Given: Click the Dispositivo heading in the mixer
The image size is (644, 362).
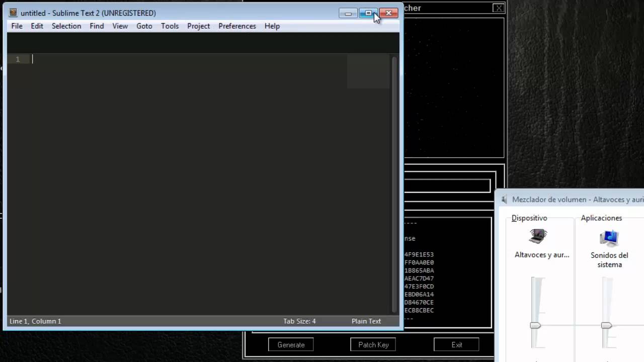Looking at the screenshot, I should [529, 218].
